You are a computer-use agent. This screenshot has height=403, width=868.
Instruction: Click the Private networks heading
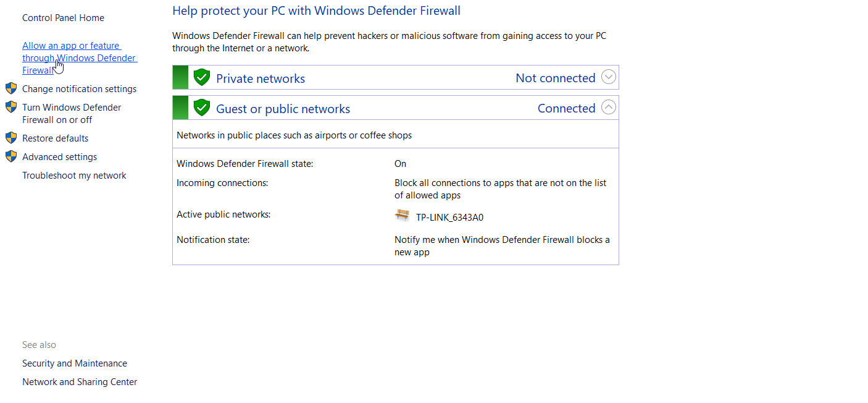261,78
